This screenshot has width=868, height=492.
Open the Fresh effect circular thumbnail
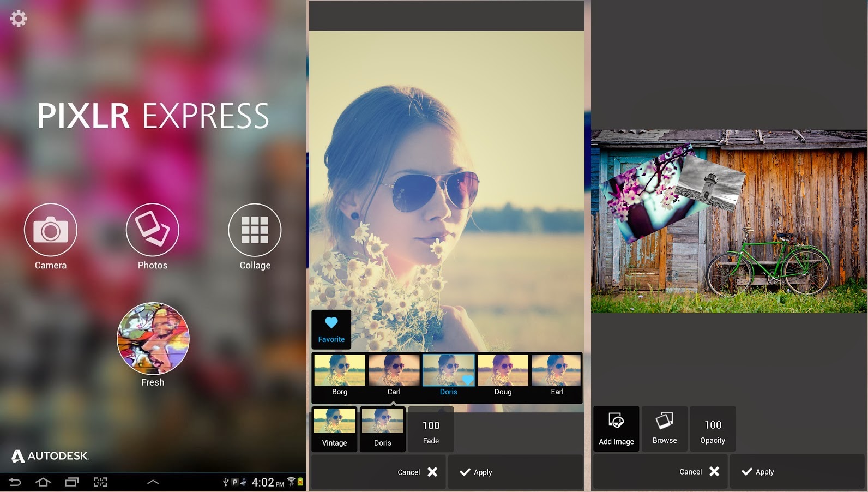point(153,338)
